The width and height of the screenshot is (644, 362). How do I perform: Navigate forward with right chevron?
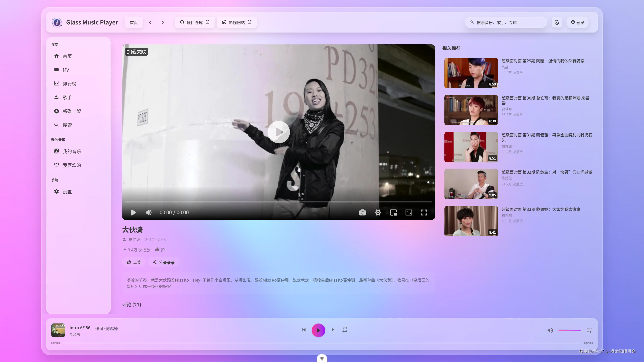point(163,22)
